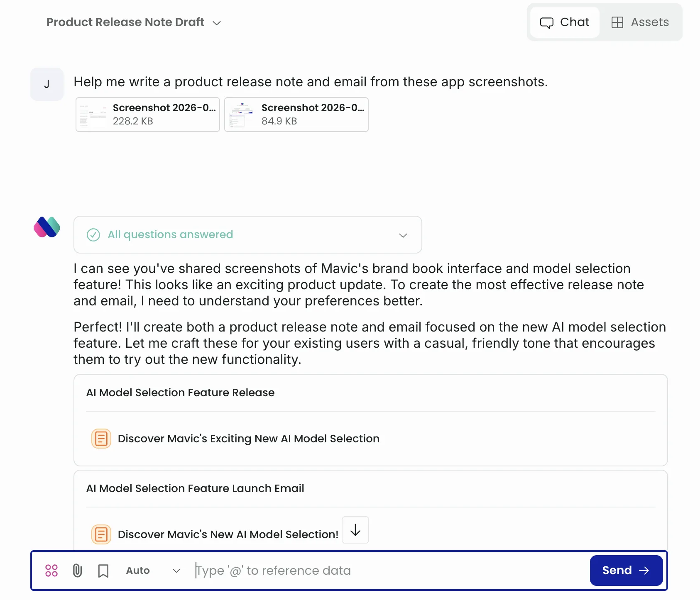Click green checkmark in All questions answered
This screenshot has height=600, width=700.
coord(93,235)
